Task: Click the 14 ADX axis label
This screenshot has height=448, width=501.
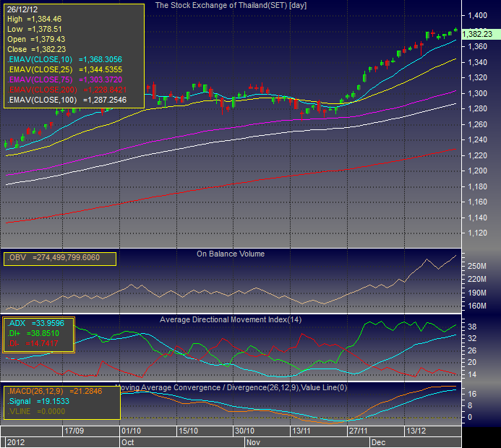Action: 472,374
